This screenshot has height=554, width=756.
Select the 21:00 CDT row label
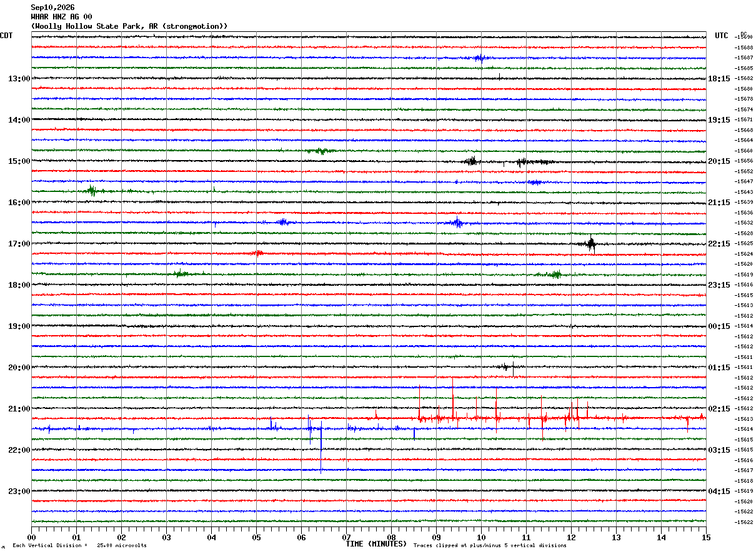[19, 409]
